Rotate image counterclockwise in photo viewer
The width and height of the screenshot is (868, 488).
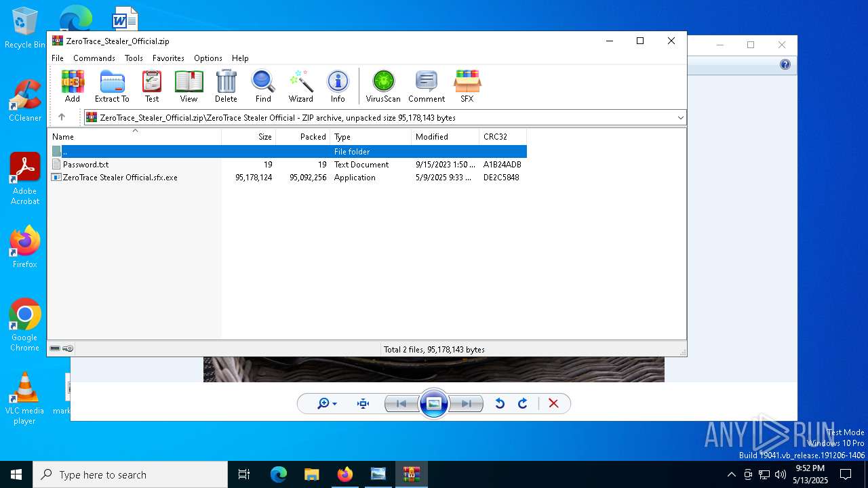500,403
